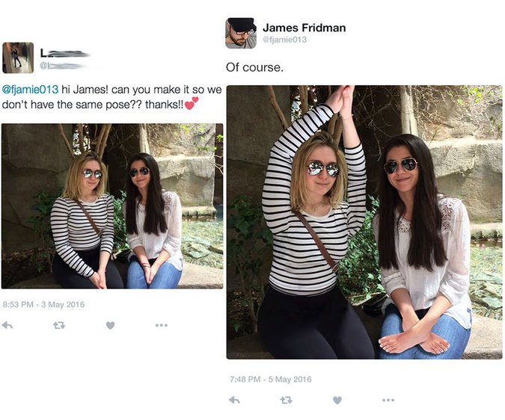
Task: Enlarge James Fridman's edited photo with raised arms
Action: tap(364, 222)
